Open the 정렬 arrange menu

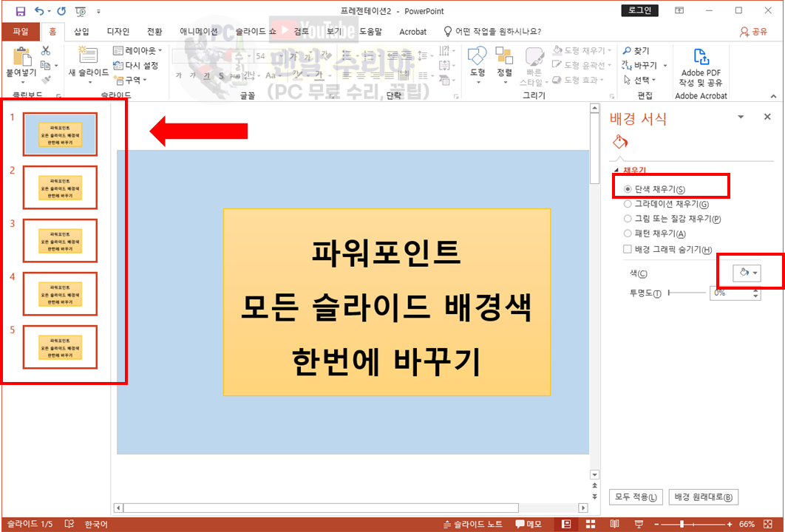pyautogui.click(x=504, y=65)
